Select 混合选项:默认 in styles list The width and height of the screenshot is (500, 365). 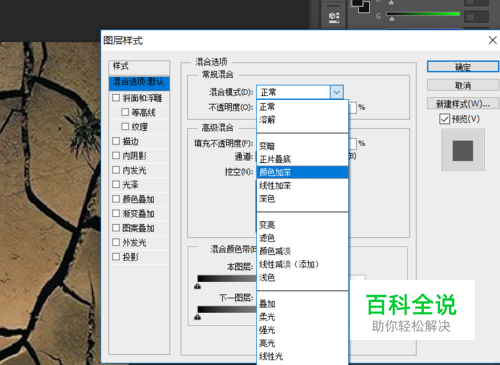coord(139,83)
